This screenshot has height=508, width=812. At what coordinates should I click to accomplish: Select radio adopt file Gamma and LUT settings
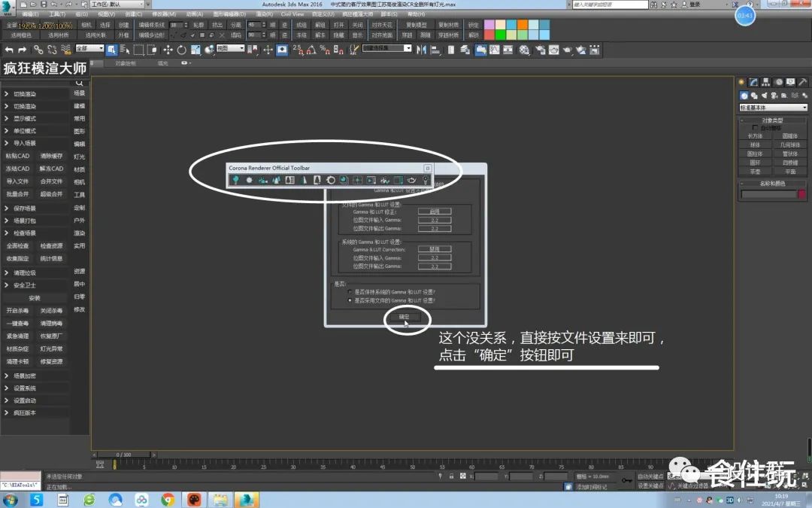pyautogui.click(x=350, y=300)
